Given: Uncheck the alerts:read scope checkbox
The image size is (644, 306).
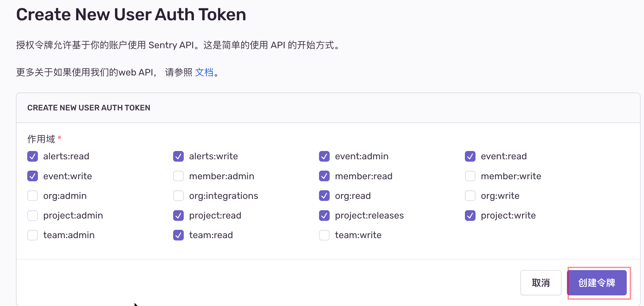Looking at the screenshot, I should click(x=33, y=156).
